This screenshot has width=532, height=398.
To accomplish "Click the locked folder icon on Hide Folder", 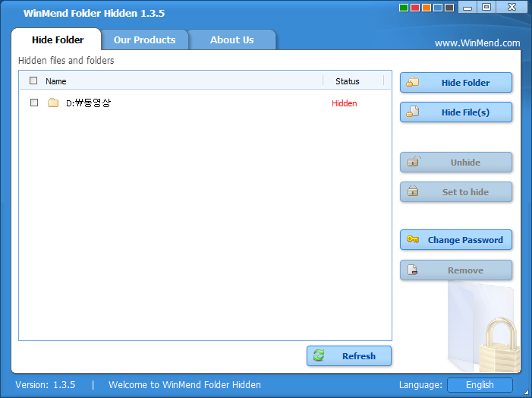I will (x=413, y=82).
